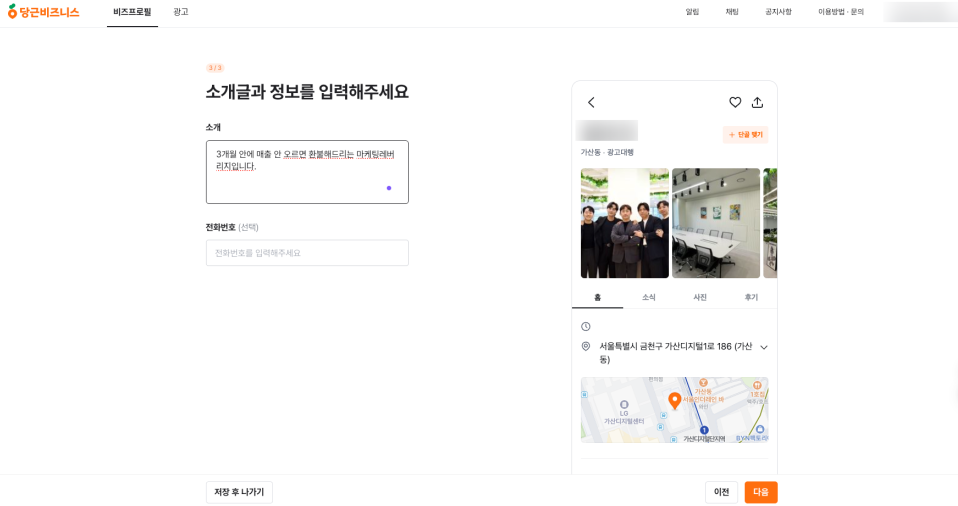The height and width of the screenshot is (506, 958).
Task: Click the 단골 맺기 button
Action: (745, 134)
